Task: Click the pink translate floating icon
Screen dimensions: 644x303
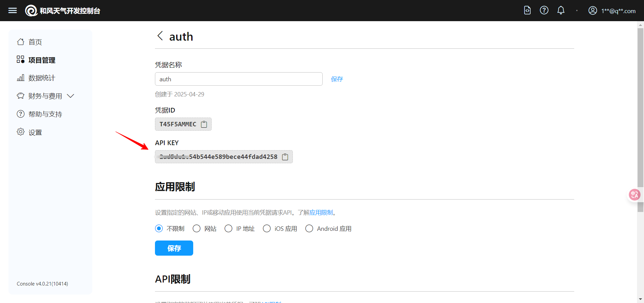Action: [x=634, y=194]
